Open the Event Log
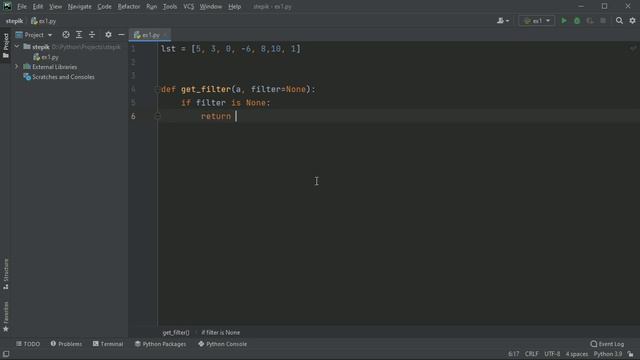Image resolution: width=640 pixels, height=360 pixels. click(607, 344)
